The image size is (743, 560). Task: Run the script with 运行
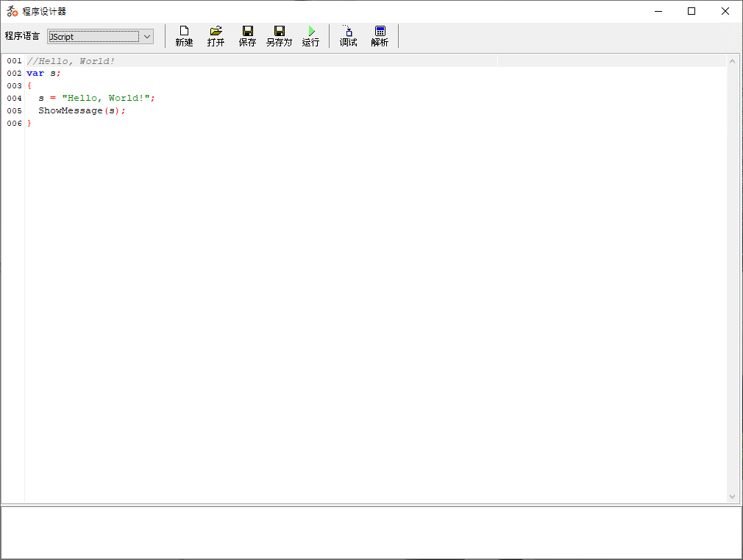[311, 37]
